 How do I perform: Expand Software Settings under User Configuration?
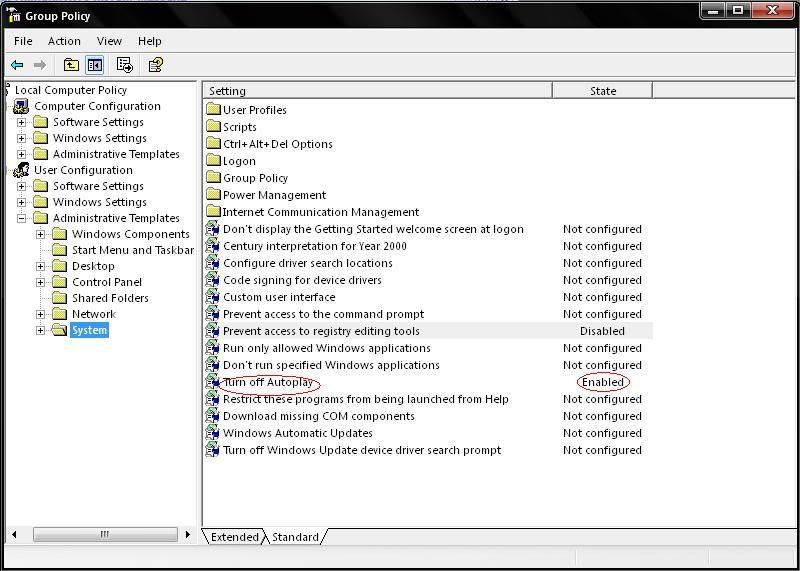coord(21,186)
